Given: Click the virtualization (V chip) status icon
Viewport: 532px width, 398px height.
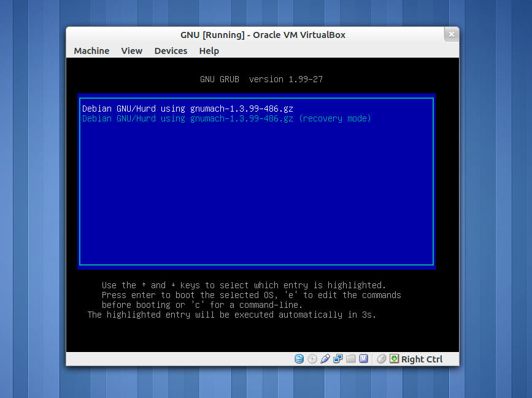Looking at the screenshot, I should [x=363, y=359].
